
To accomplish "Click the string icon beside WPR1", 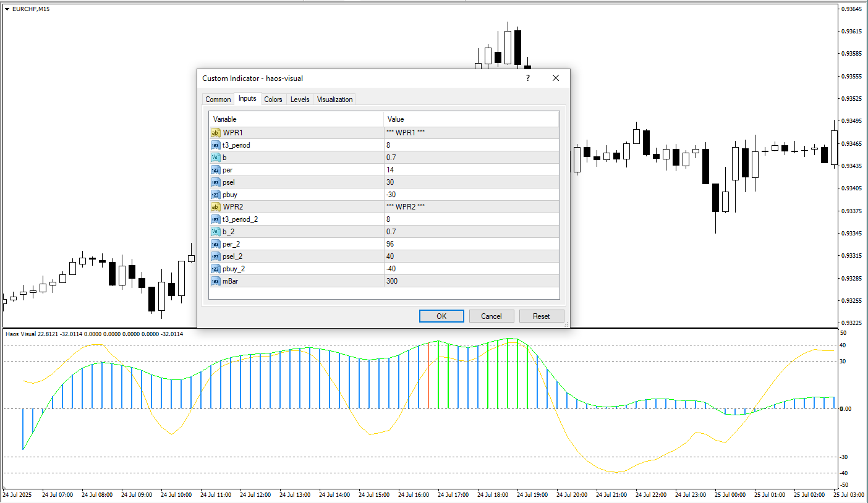I will [x=215, y=133].
